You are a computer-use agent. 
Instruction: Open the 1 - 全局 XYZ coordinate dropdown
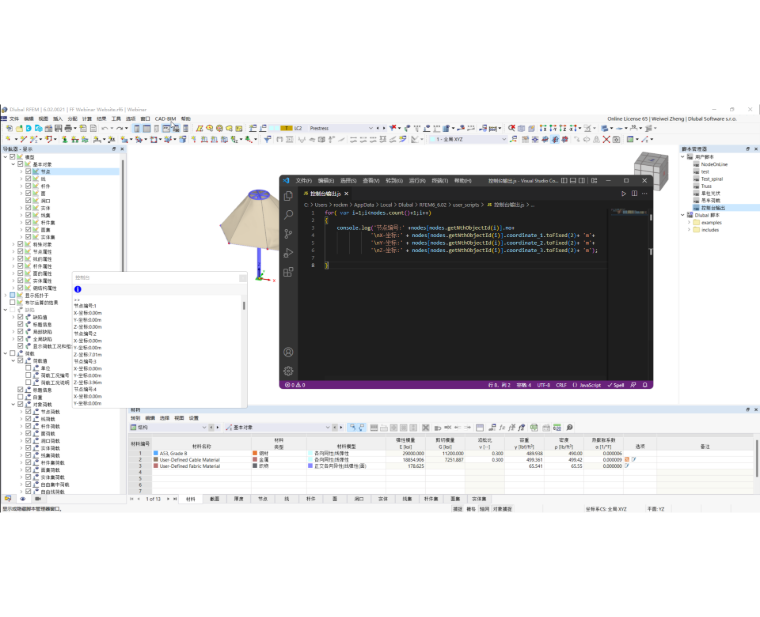(504, 140)
